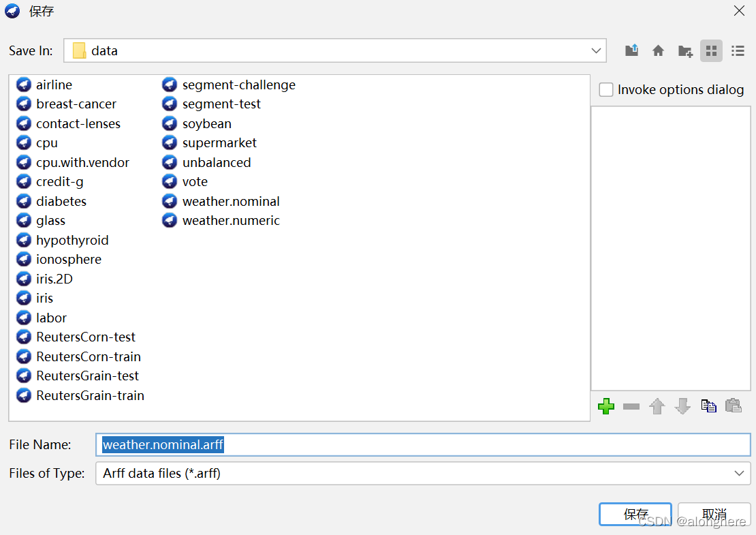Go to the Home directory icon
Screen dimensions: 756x535
658,50
